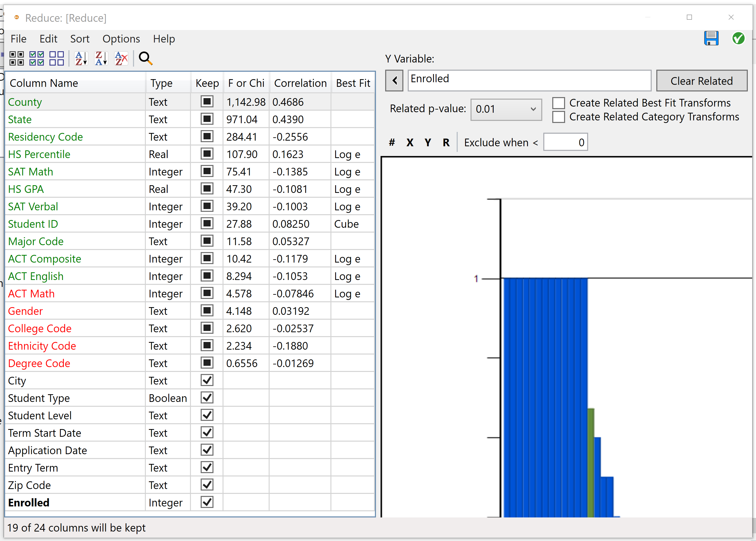
Task: Open the Sort menu
Action: tap(80, 39)
